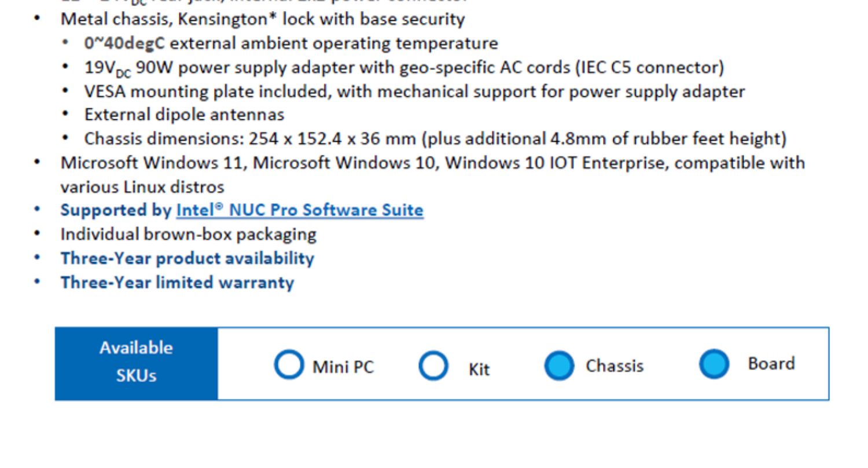Click the Mini PC label text
The width and height of the screenshot is (868, 468).
click(343, 367)
